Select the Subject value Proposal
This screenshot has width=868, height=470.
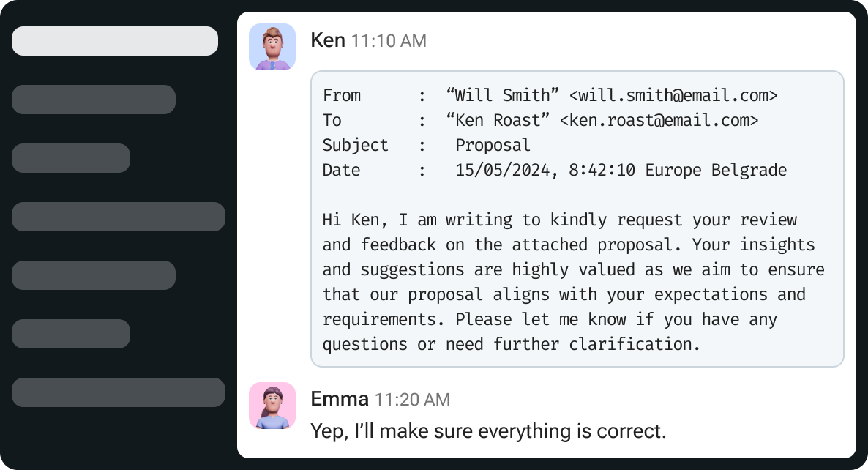[x=493, y=145]
